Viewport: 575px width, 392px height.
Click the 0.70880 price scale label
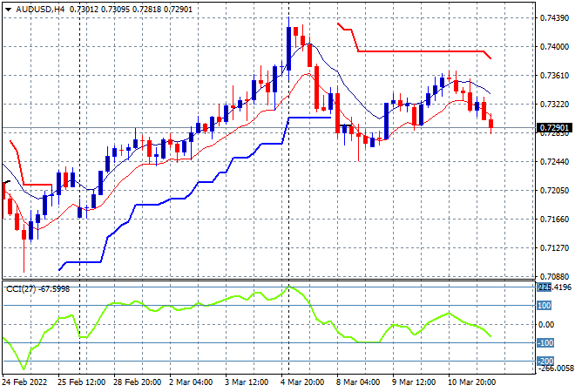pyautogui.click(x=554, y=276)
